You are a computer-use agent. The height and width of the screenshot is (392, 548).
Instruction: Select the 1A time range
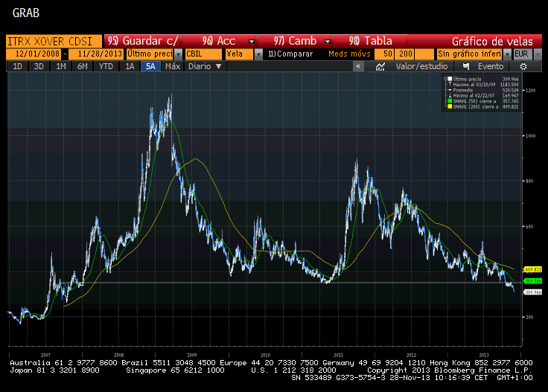click(x=130, y=66)
